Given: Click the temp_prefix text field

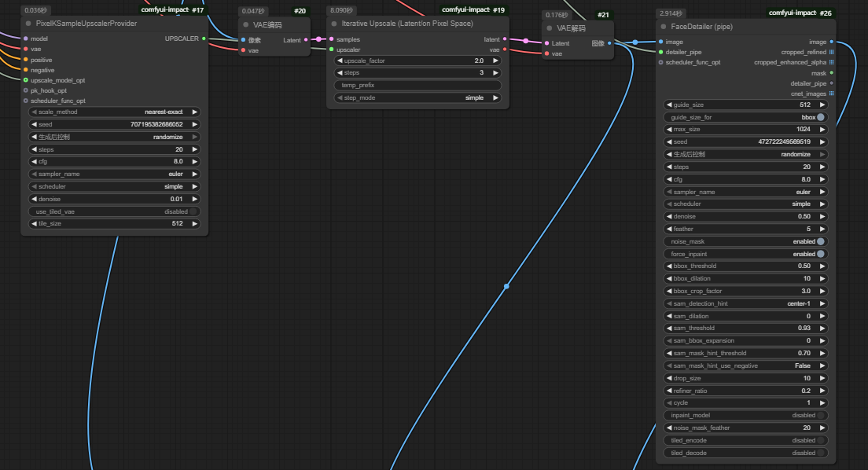Looking at the screenshot, I should [417, 85].
